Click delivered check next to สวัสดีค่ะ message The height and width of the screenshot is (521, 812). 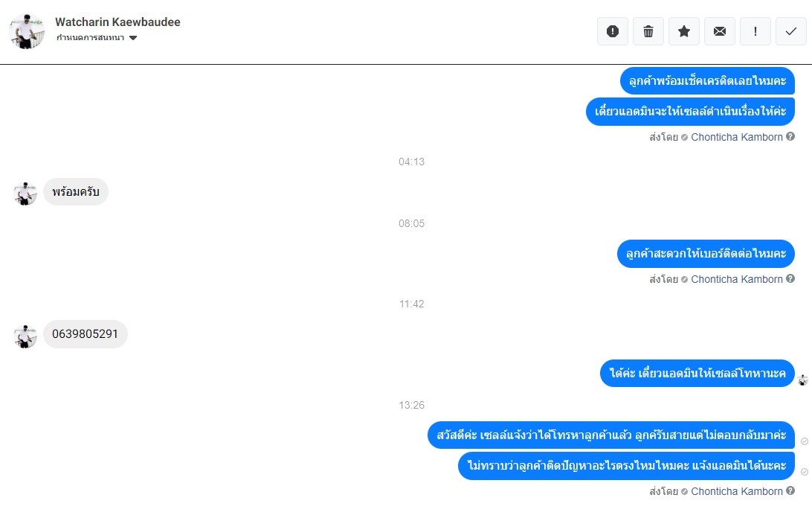tap(805, 441)
